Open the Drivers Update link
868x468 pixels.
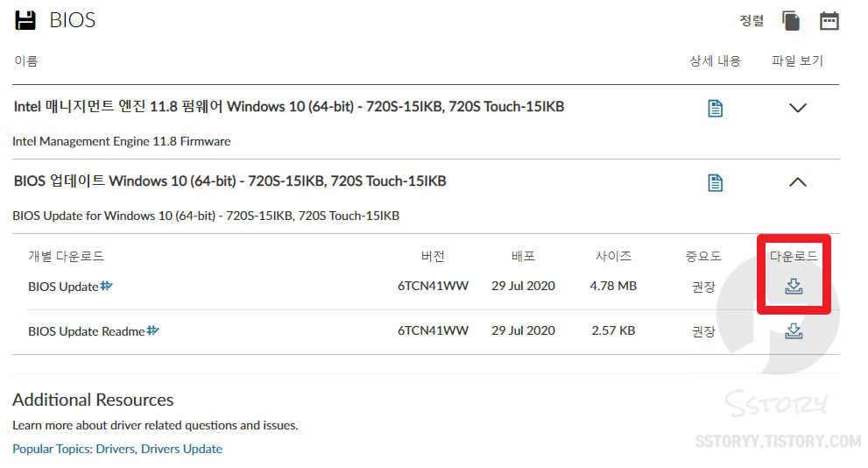pyautogui.click(x=181, y=449)
